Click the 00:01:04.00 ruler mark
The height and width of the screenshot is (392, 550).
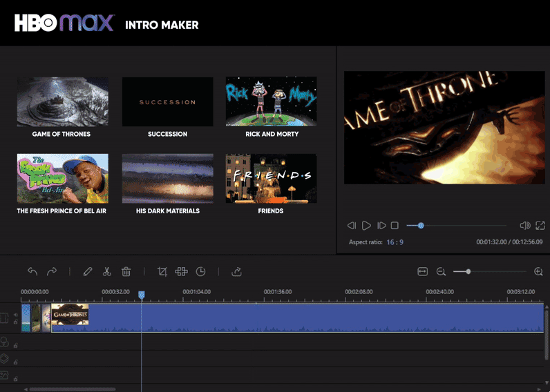coord(196,292)
